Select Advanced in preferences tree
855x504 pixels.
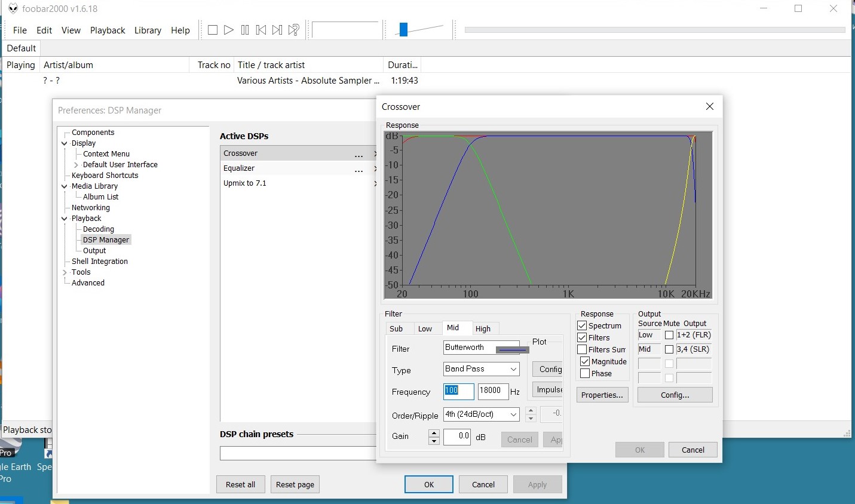(88, 283)
